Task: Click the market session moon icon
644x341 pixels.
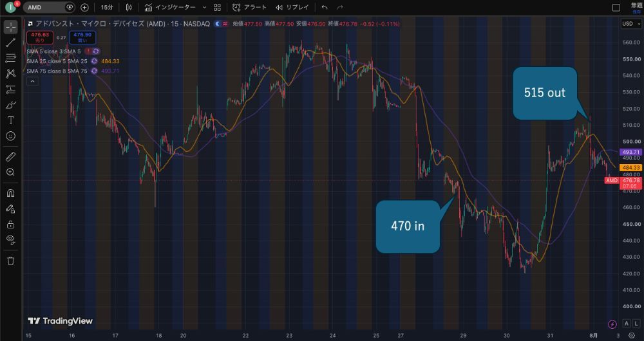Action: click(217, 24)
